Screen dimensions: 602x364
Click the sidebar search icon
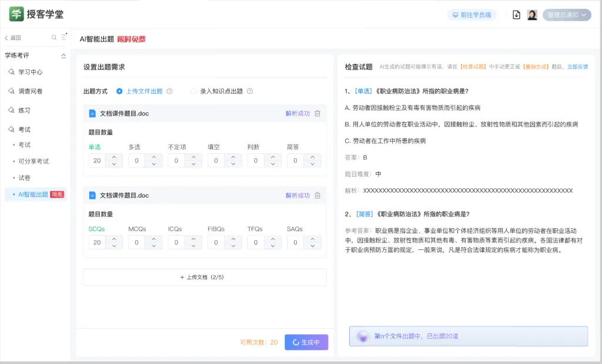click(54, 38)
